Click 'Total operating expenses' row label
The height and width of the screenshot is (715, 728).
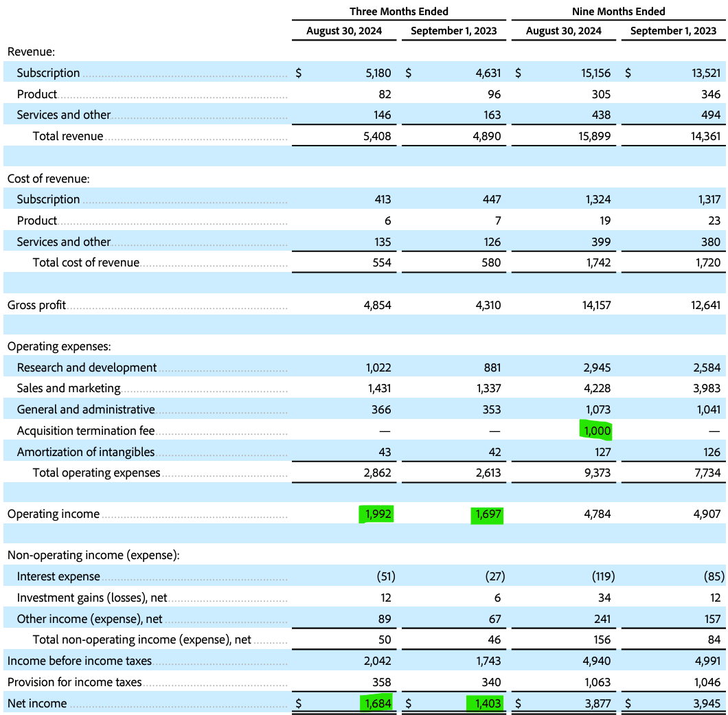click(x=97, y=473)
